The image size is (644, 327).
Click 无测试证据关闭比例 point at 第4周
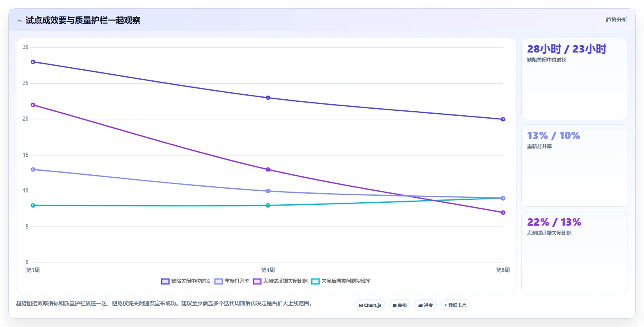click(268, 169)
